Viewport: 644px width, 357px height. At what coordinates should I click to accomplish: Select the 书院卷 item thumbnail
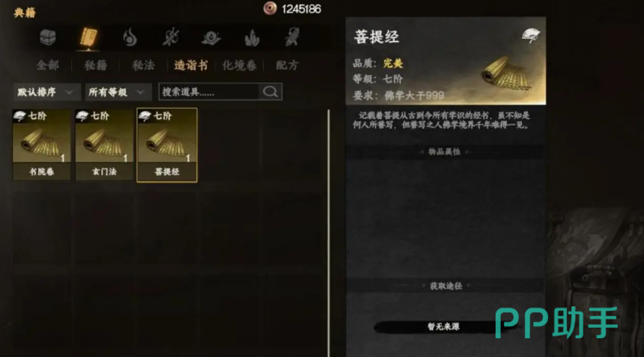pyautogui.click(x=42, y=145)
